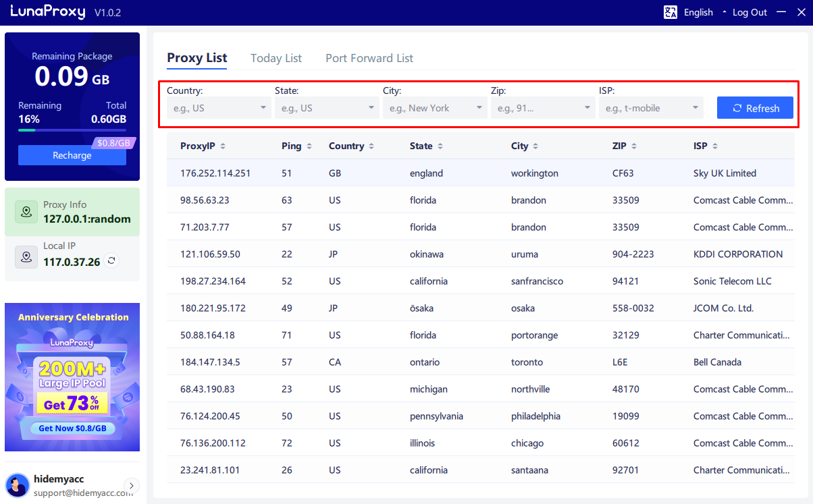Open the Port Forward List tab
Screen dimensions: 813x504
pyautogui.click(x=369, y=58)
